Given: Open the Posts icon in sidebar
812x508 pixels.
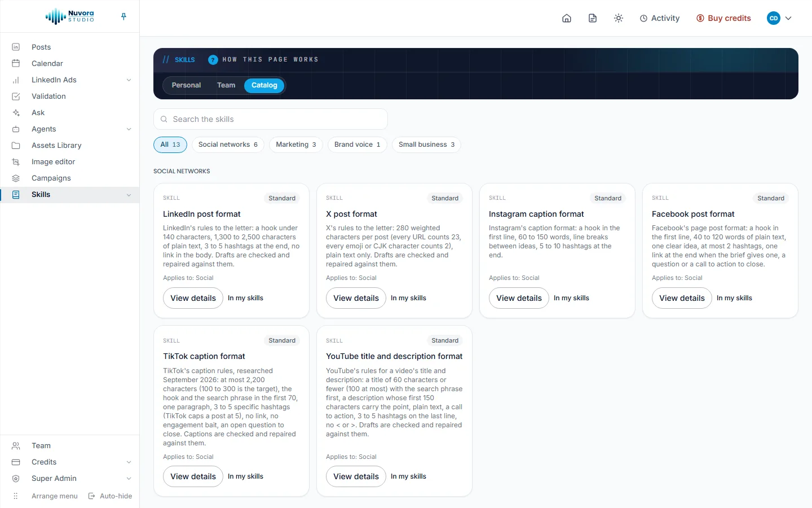Looking at the screenshot, I should [16, 47].
